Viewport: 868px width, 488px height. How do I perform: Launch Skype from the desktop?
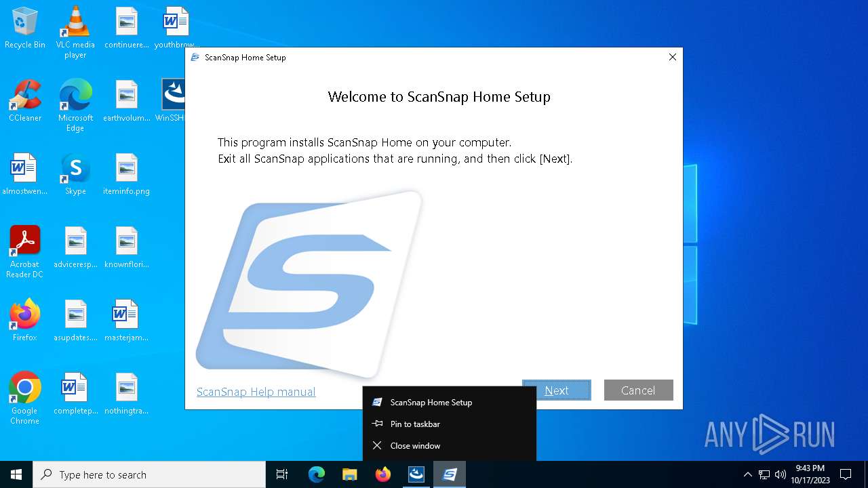point(75,174)
